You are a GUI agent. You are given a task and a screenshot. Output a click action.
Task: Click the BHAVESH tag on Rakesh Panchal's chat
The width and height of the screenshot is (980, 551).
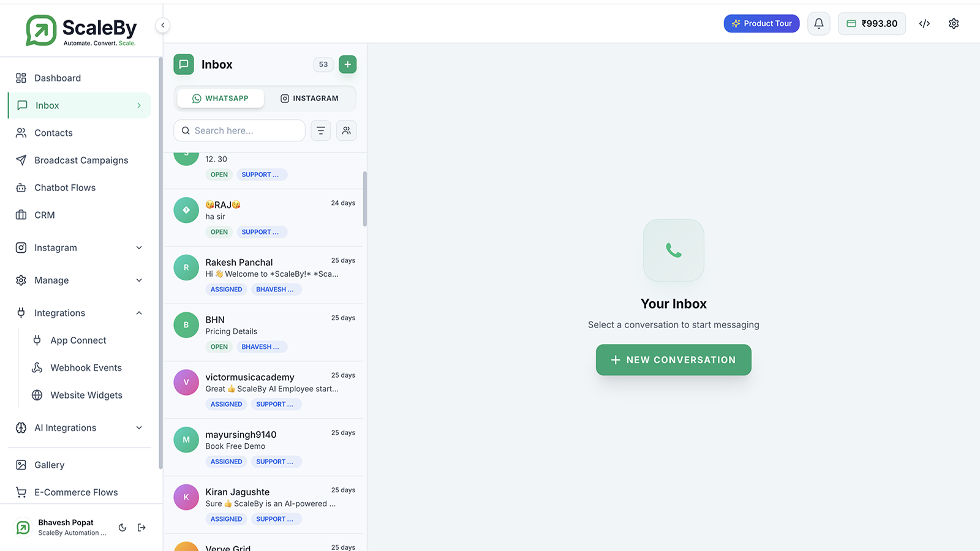[276, 290]
